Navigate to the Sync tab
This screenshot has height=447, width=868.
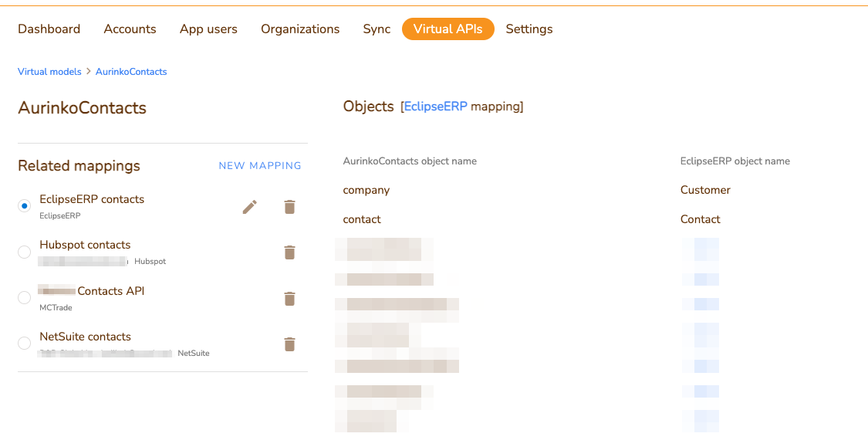(377, 29)
